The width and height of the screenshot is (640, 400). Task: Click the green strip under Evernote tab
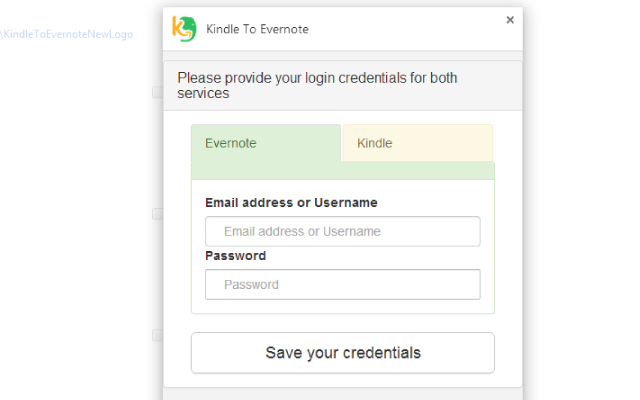click(x=342, y=171)
